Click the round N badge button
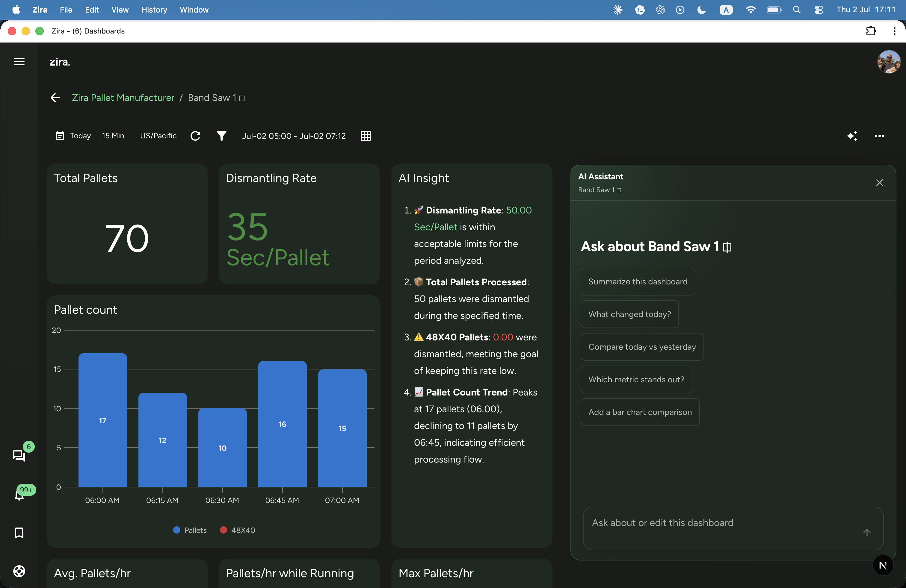This screenshot has width=906, height=588. tap(883, 566)
